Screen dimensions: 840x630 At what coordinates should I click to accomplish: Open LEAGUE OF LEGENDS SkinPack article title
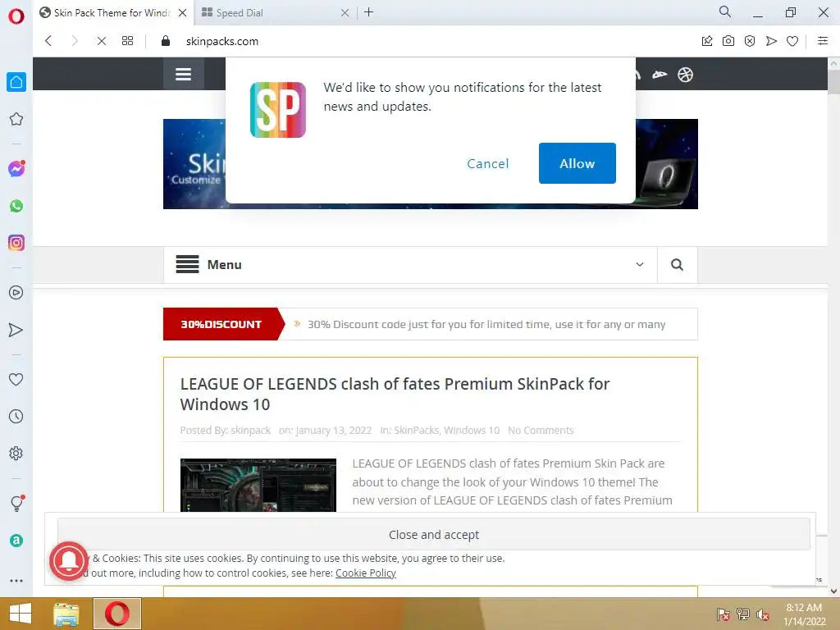tap(395, 394)
